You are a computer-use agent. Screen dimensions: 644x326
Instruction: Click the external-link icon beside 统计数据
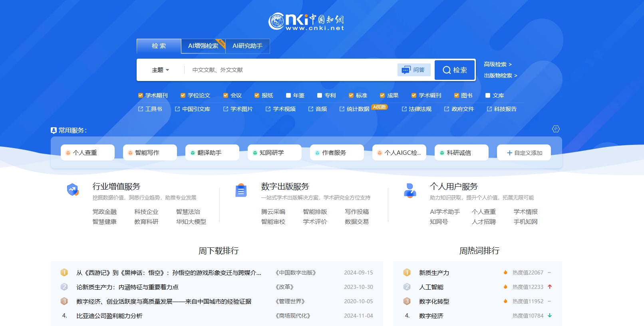coord(342,109)
